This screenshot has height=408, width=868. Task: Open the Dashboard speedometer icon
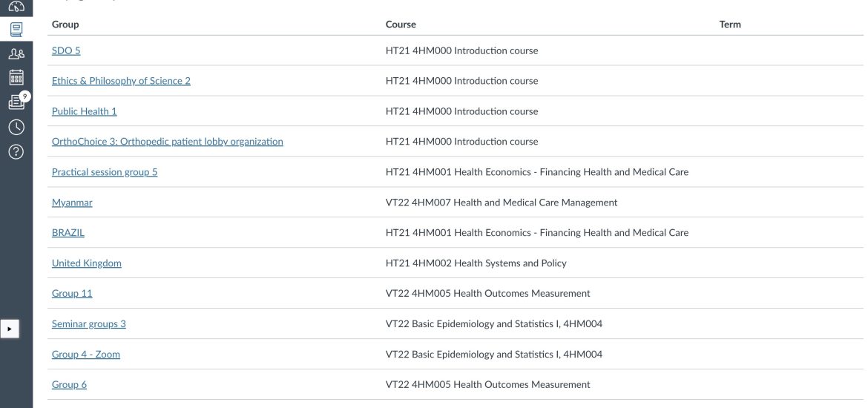click(x=16, y=6)
